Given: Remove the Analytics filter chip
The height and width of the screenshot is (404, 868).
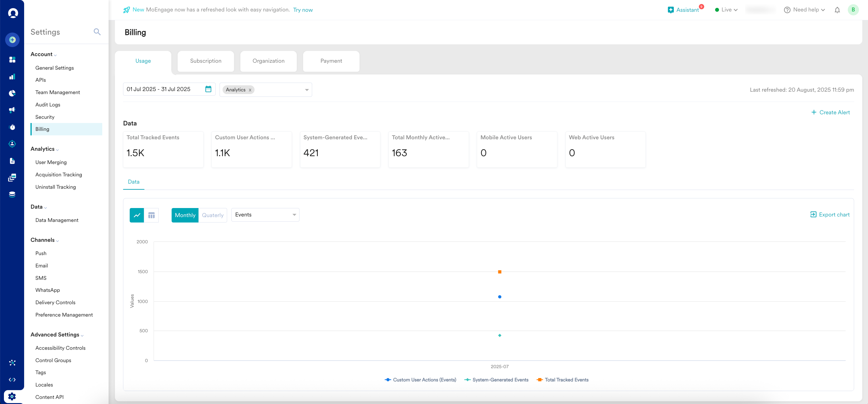Looking at the screenshot, I should point(250,90).
